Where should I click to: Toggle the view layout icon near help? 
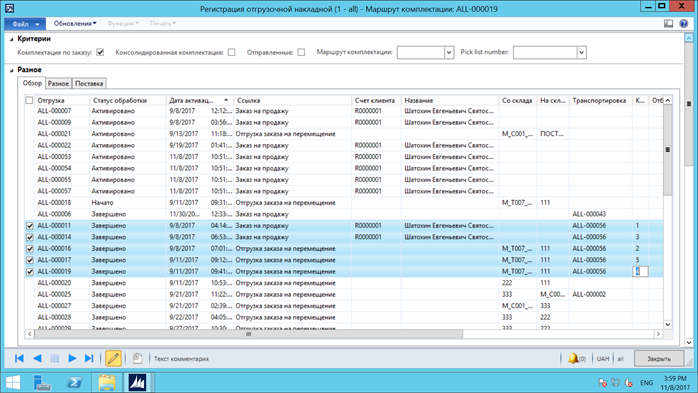point(668,24)
